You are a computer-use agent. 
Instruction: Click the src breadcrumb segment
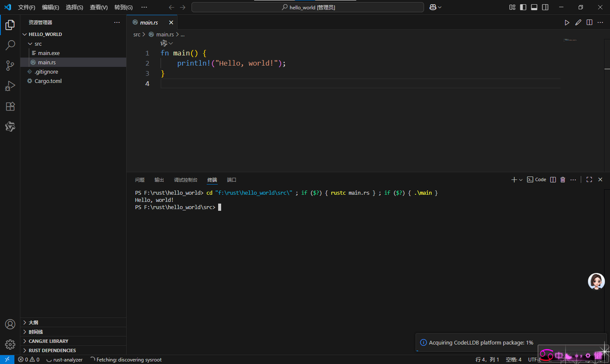[137, 34]
